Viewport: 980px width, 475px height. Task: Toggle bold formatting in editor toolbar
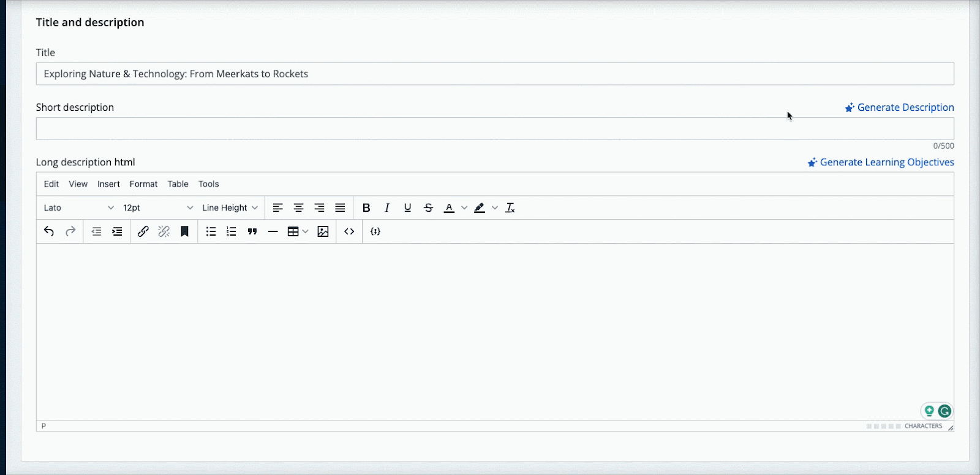click(x=366, y=208)
